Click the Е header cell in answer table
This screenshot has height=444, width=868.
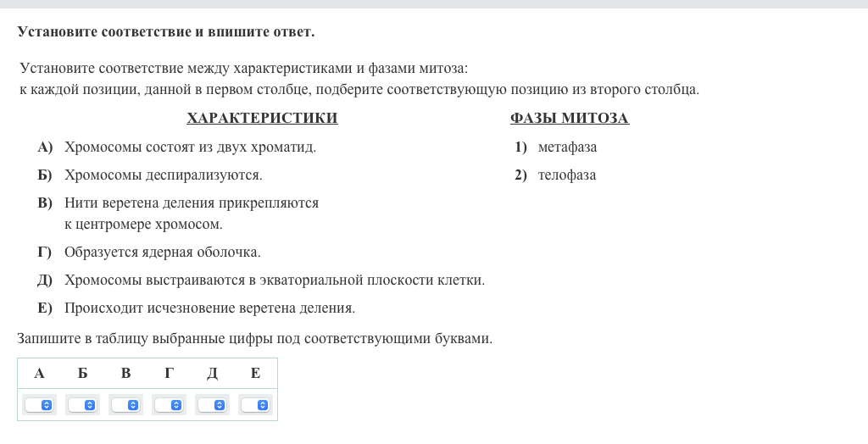[255, 374]
